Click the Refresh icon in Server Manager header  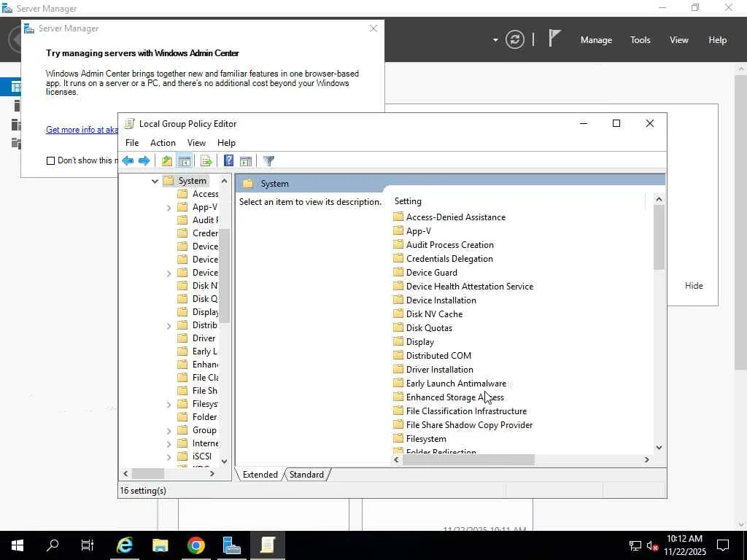[x=515, y=39]
